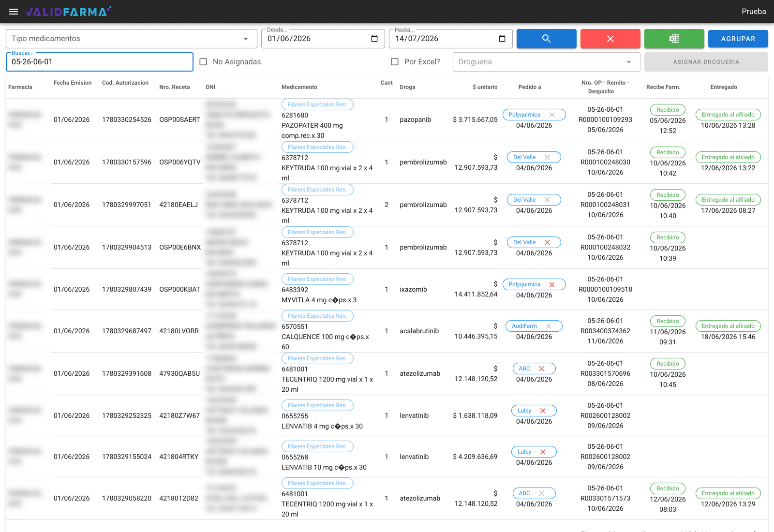The height and width of the screenshot is (532, 774).
Task: Remove Del Valle chip on receta OSP006YQTV
Action: [547, 157]
